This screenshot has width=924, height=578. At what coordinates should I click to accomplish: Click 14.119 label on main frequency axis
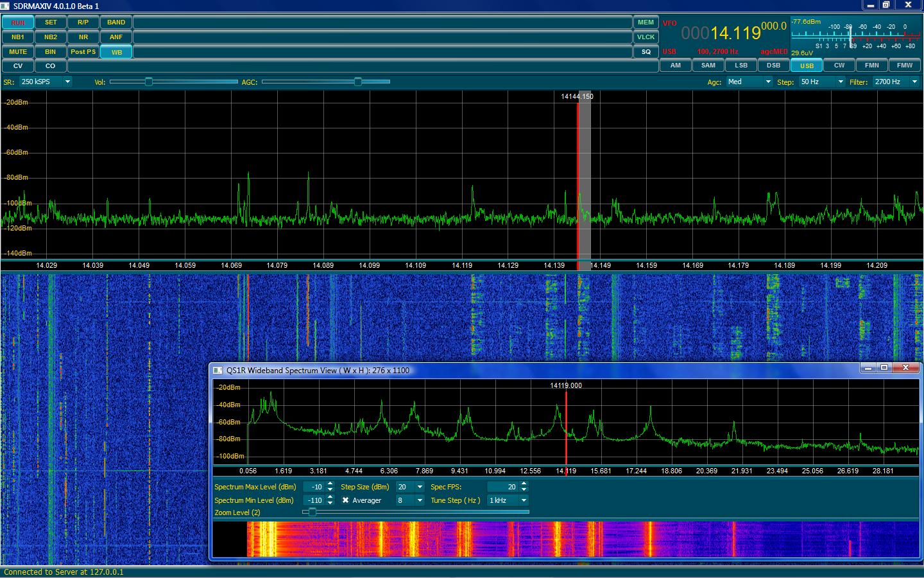coord(462,265)
